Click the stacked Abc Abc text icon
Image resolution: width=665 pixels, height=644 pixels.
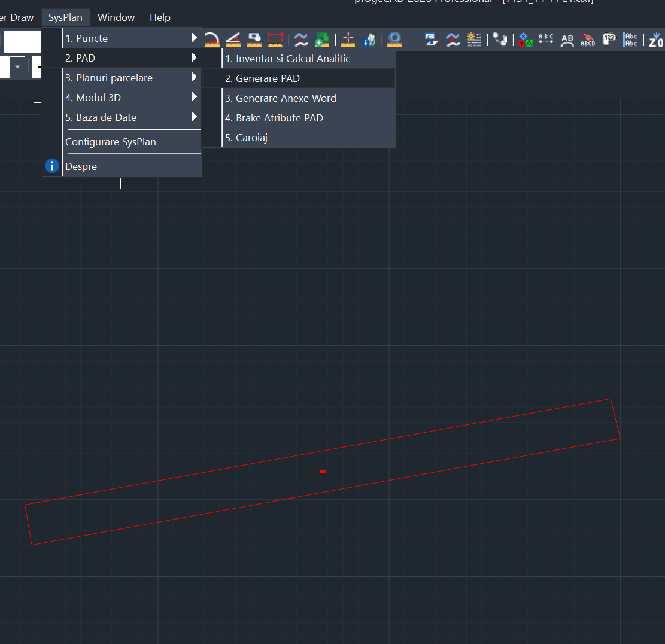click(630, 40)
